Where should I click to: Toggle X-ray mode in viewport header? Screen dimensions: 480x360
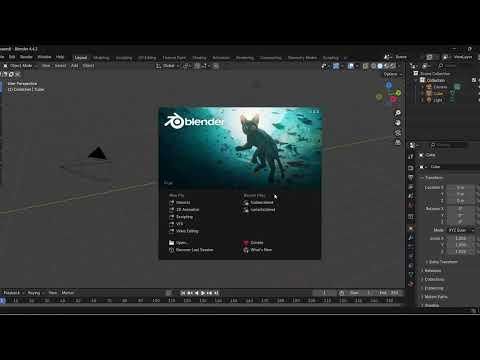coord(365,66)
